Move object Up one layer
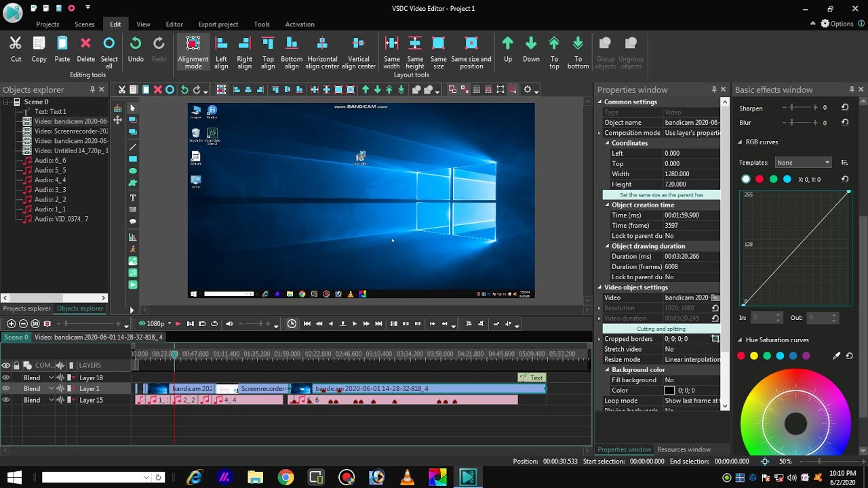 point(508,49)
